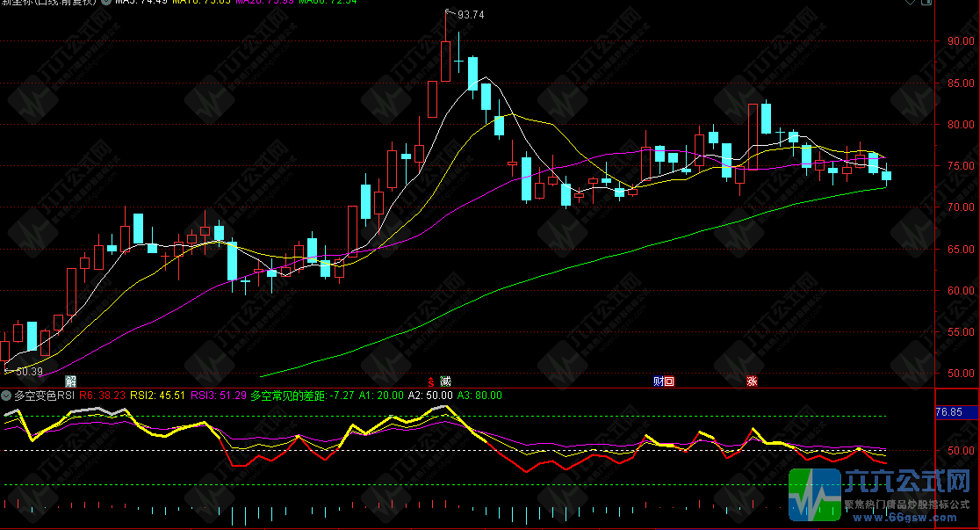The image size is (980, 530).
Task: Click the A3: 80.00 parameter label
Action: (x=480, y=396)
